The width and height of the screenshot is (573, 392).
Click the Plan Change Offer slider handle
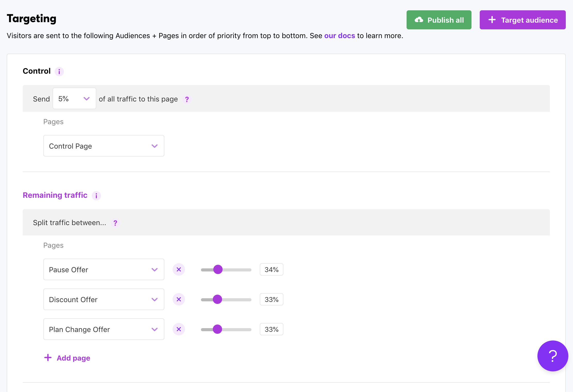point(217,329)
